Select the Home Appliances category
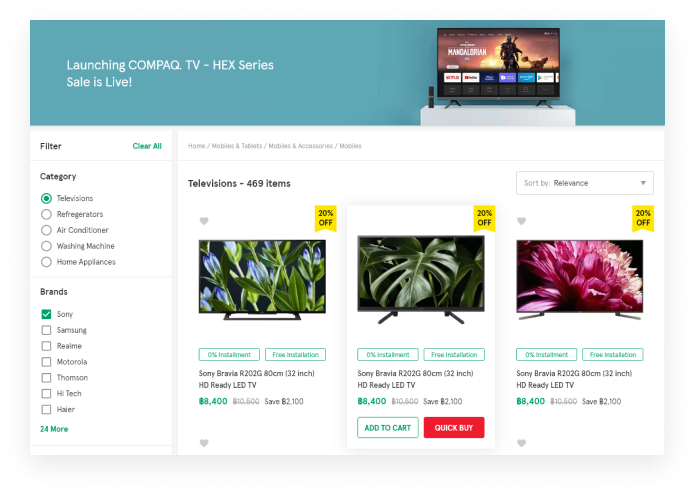Image resolution: width=695 pixels, height=495 pixels. pos(46,262)
